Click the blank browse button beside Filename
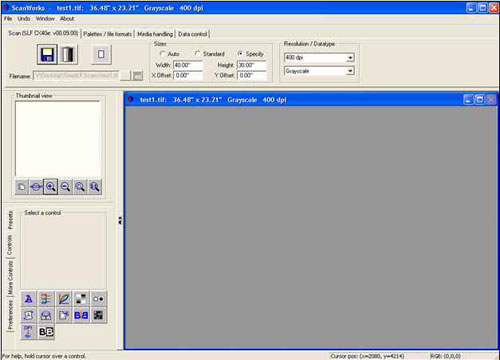This screenshot has width=500, height=360. tap(125, 76)
